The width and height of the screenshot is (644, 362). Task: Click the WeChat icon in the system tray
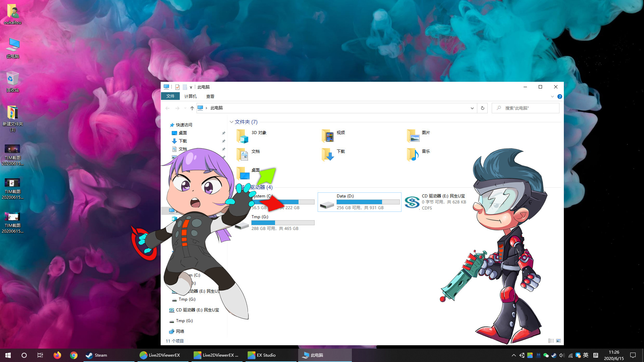546,355
